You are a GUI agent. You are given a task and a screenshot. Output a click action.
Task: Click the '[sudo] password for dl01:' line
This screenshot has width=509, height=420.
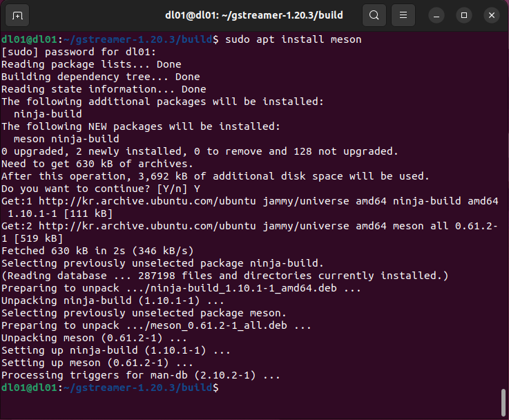point(79,52)
